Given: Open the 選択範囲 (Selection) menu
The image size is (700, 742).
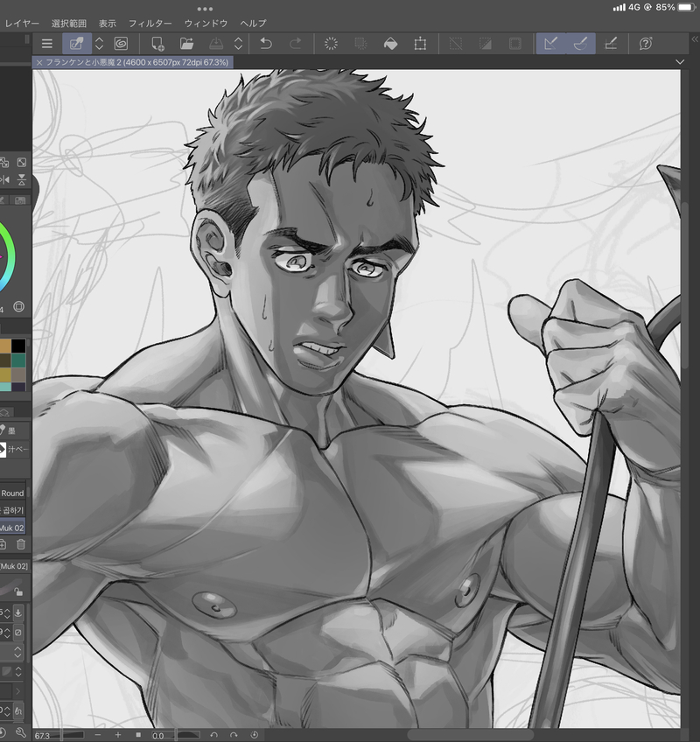Looking at the screenshot, I should (x=68, y=23).
